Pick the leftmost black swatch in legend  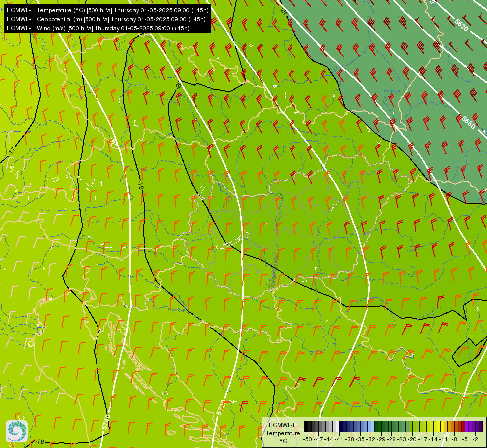click(x=306, y=426)
